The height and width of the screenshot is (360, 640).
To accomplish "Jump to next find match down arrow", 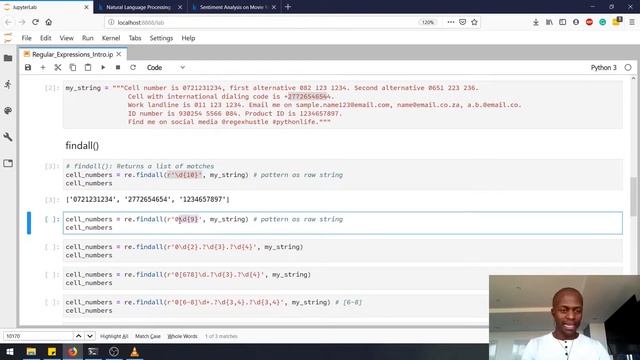I will [90, 336].
